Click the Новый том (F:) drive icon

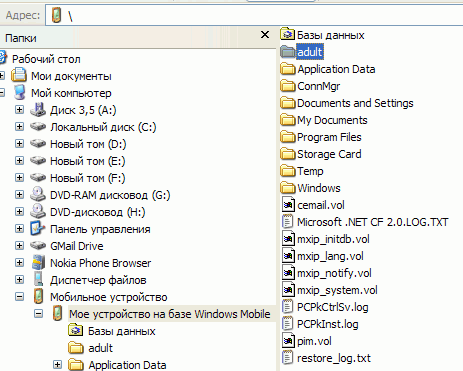(38, 178)
